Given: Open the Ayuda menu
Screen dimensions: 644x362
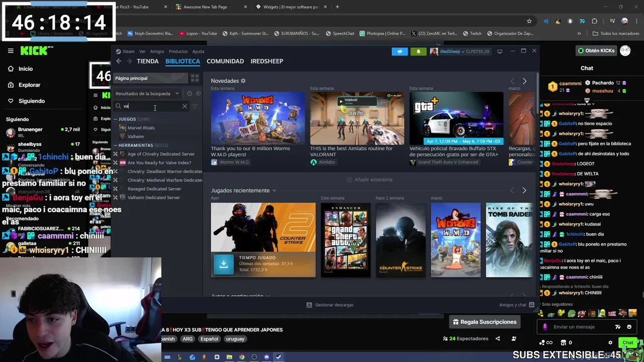Looking at the screenshot, I should coord(198,51).
